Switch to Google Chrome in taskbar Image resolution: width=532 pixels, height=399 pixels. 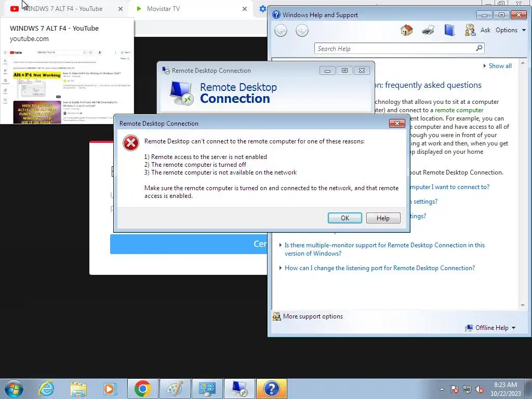coord(142,389)
